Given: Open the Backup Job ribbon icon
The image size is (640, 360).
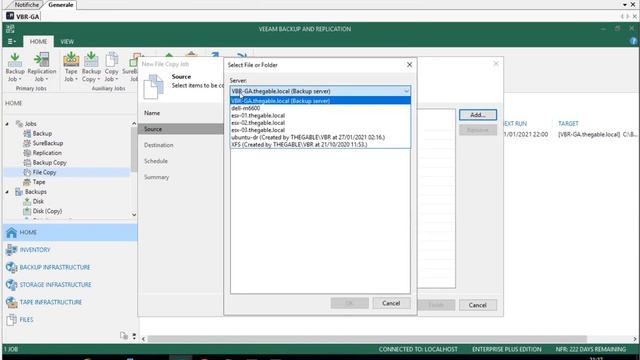Looking at the screenshot, I should tap(15, 67).
